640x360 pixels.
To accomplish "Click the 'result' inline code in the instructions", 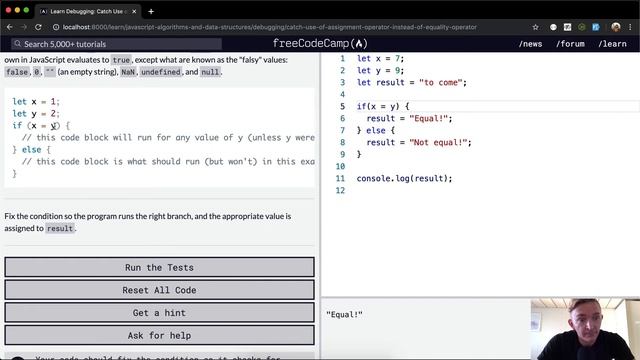I will (60, 228).
